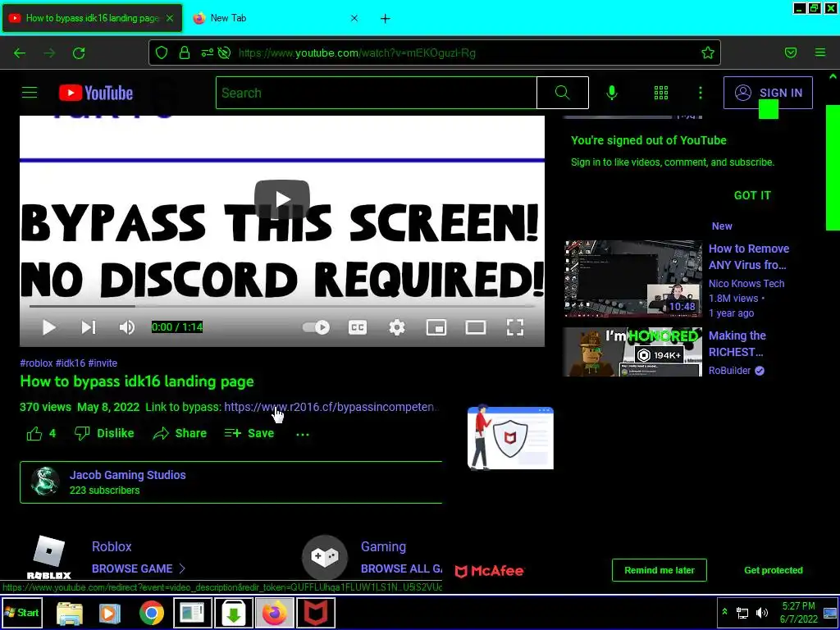Click the address bar URL
The height and width of the screenshot is (630, 840).
[x=357, y=52]
